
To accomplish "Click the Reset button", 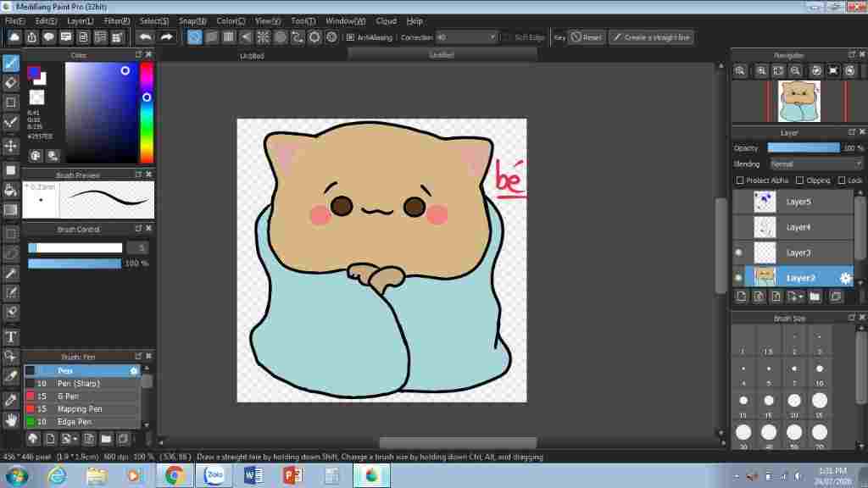I will click(587, 37).
